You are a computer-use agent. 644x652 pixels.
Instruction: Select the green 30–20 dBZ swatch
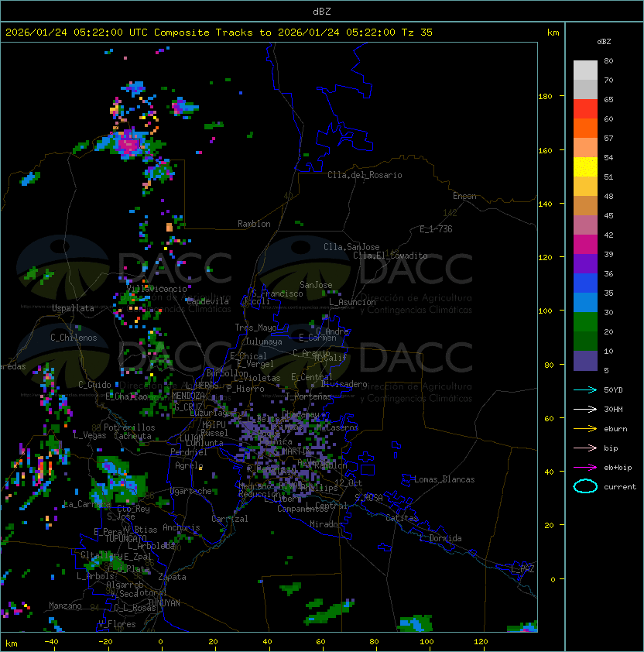coord(585,321)
